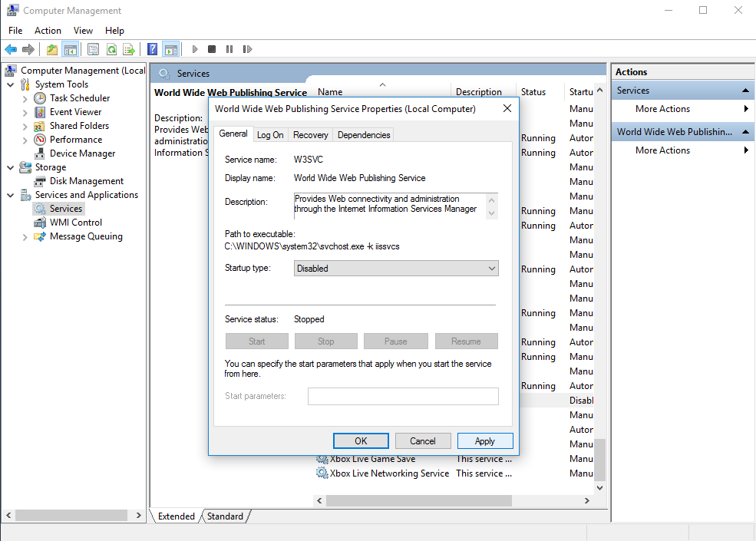Click the Start Service playback icon
Screen dimensions: 756x541
tap(194, 48)
